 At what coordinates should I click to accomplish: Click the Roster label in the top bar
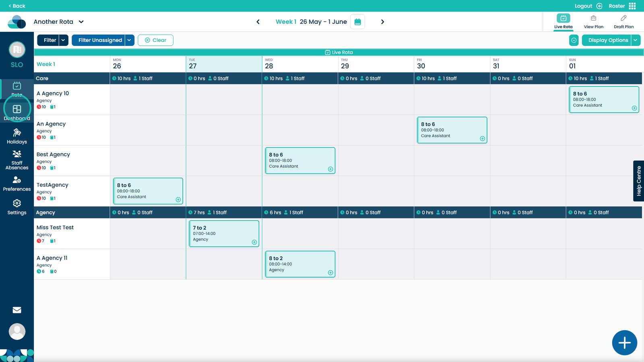coord(617,6)
